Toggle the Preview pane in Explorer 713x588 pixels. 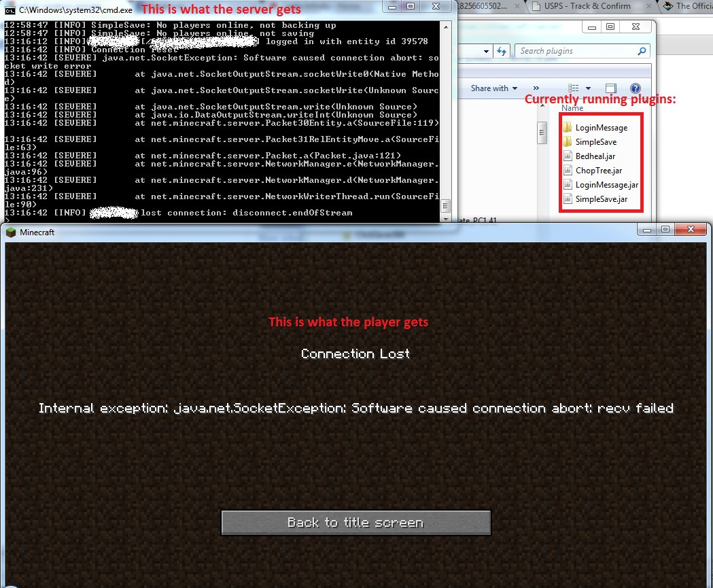point(610,88)
